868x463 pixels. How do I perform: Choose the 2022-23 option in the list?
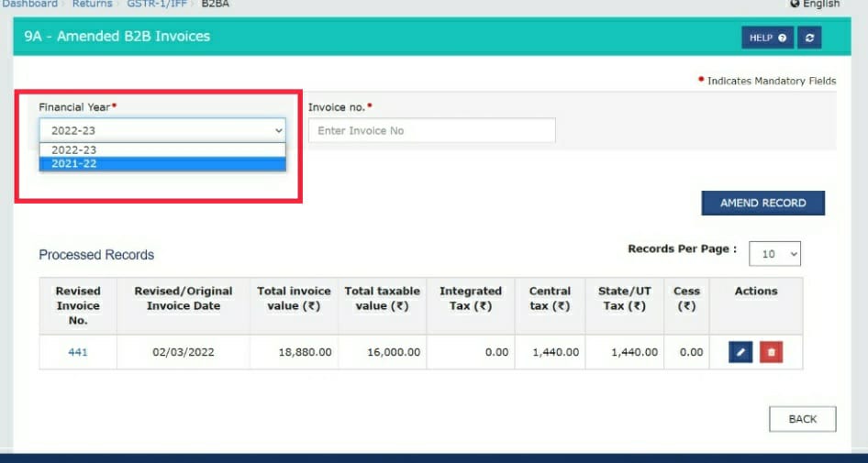(x=162, y=149)
